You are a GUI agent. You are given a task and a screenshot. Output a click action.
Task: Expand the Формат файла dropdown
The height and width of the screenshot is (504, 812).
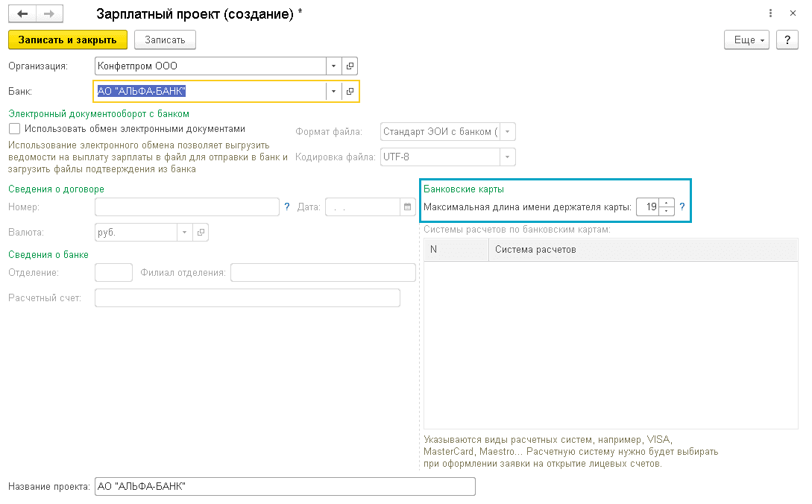(508, 131)
